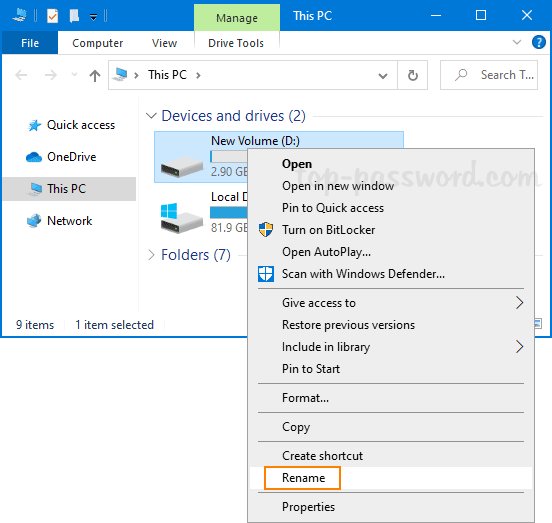Viewport: 552px width, 523px height.
Task: Click the New Volume (D:) drive icon
Action: click(x=182, y=166)
